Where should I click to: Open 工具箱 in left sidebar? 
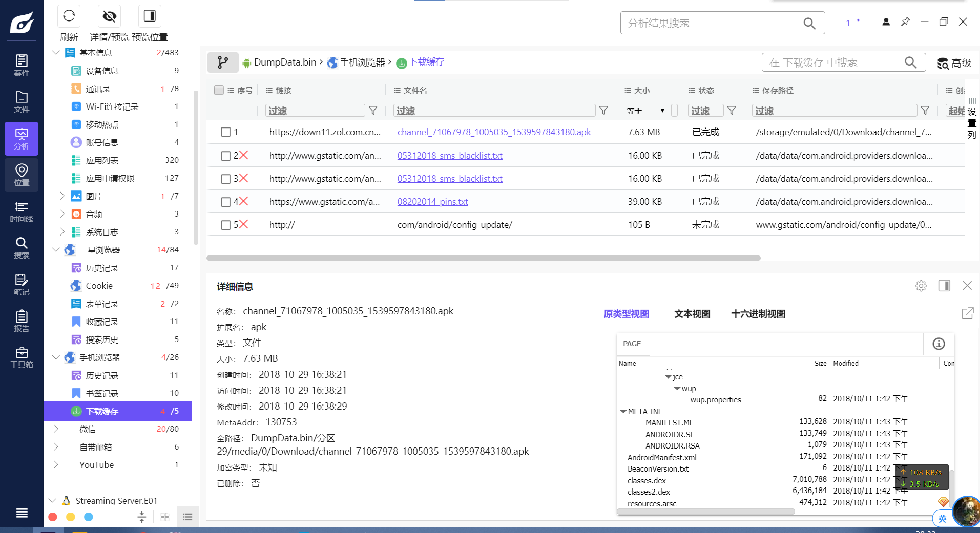tap(22, 357)
